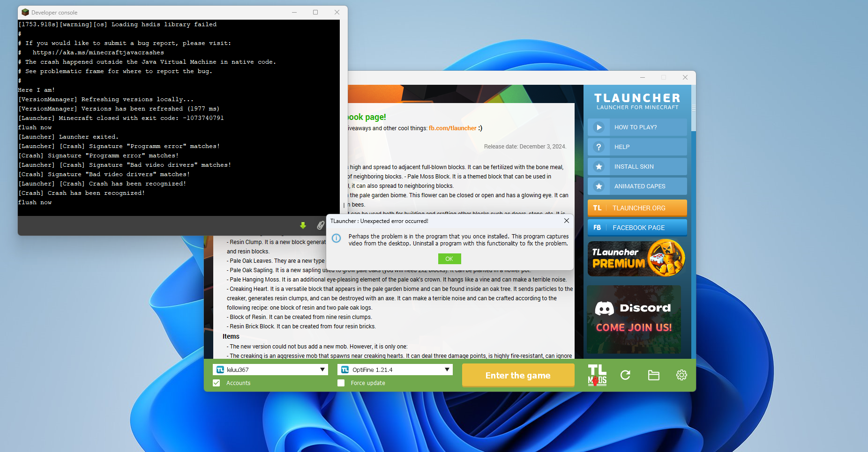The height and width of the screenshot is (452, 868).
Task: Click the "Force update" label text
Action: [368, 383]
